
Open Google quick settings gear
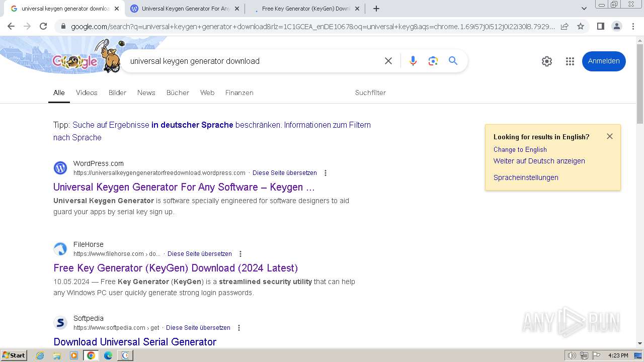click(547, 61)
